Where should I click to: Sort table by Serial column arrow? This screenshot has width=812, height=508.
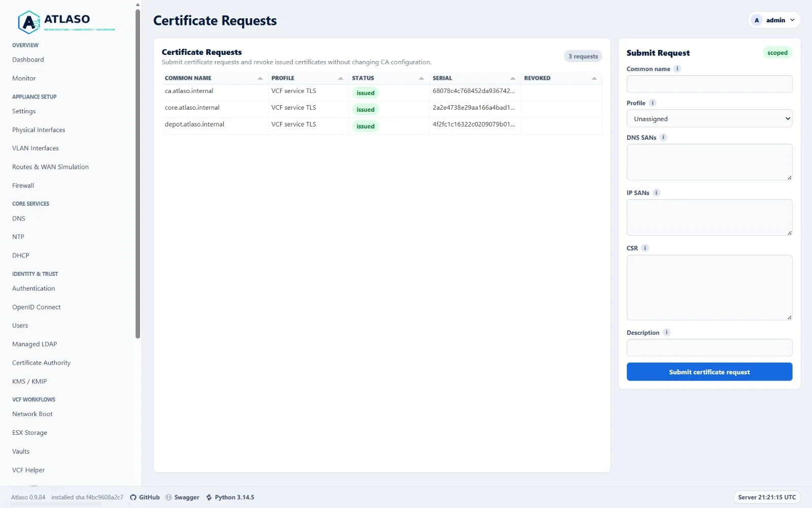point(513,78)
